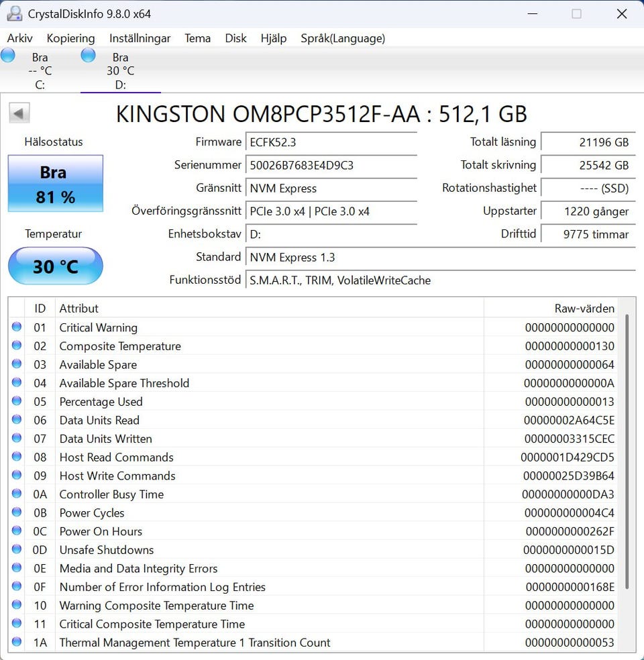The image size is (644, 660).
Task: Click the KINGSTON OM8PCP3512F-AA disk title
Action: click(321, 113)
